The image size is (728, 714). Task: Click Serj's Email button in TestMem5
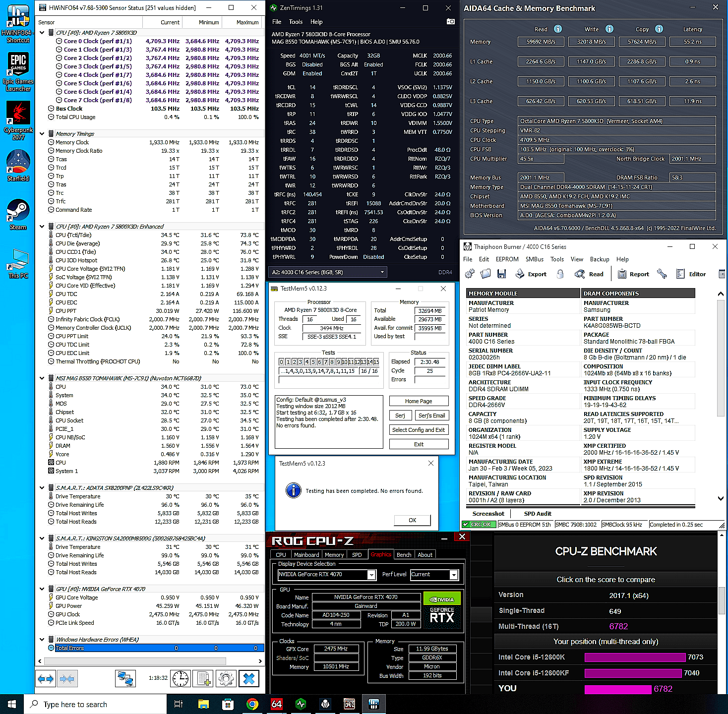tap(431, 416)
